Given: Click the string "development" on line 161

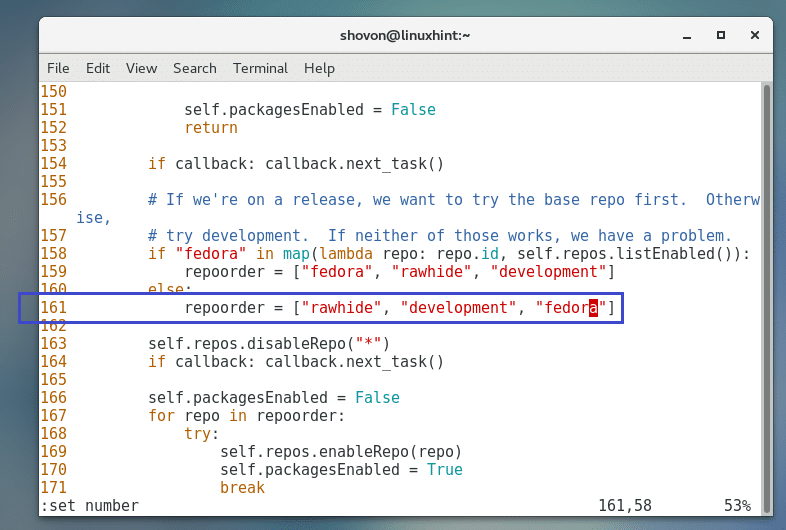Looking at the screenshot, I should tap(459, 307).
